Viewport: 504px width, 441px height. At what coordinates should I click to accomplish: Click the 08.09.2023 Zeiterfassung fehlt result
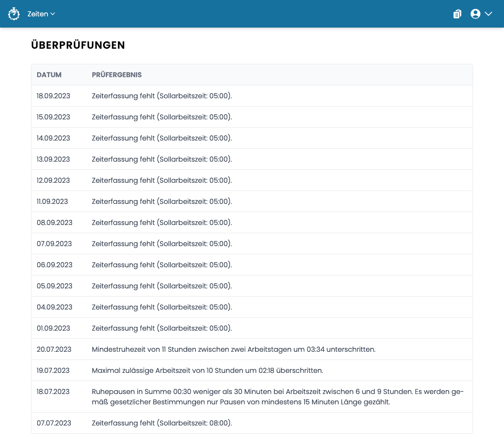click(x=162, y=222)
